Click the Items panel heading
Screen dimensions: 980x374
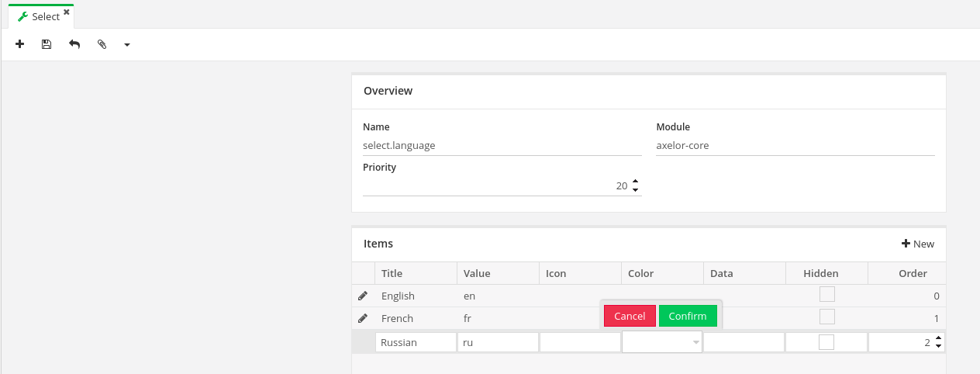click(x=378, y=244)
